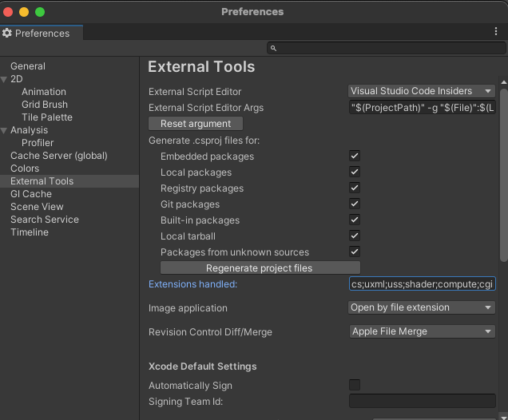Viewport: 508px width, 420px height.
Task: Open Image application dropdown
Action: 422,307
